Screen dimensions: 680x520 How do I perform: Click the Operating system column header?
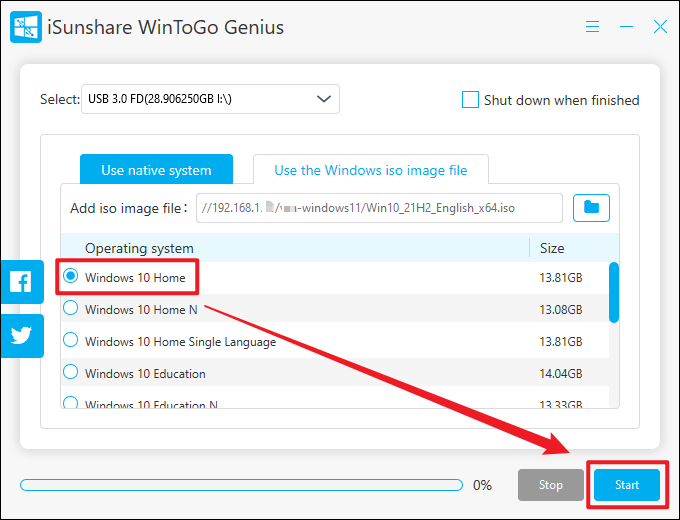[x=139, y=248]
